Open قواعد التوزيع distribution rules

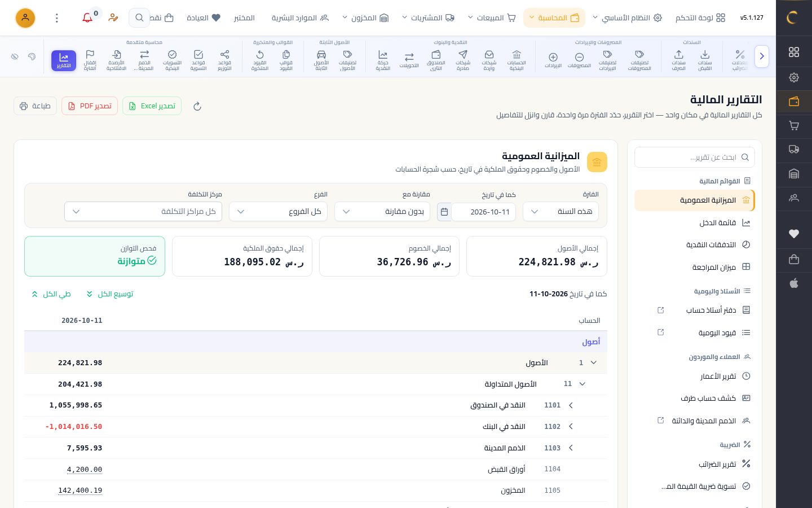click(x=224, y=60)
